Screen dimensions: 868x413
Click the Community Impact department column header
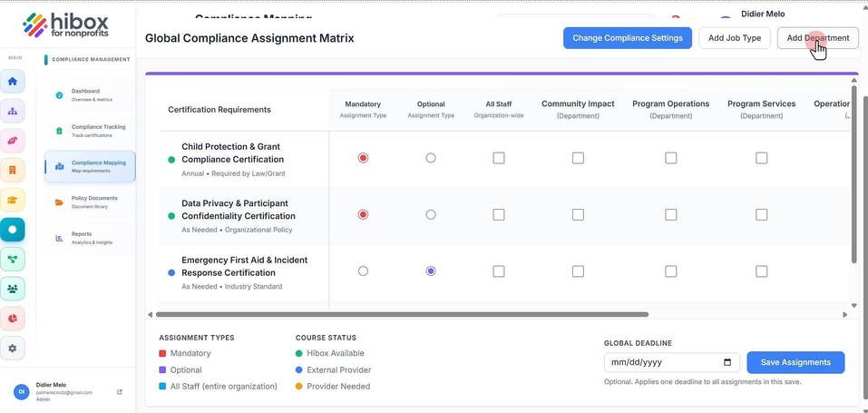[578, 109]
